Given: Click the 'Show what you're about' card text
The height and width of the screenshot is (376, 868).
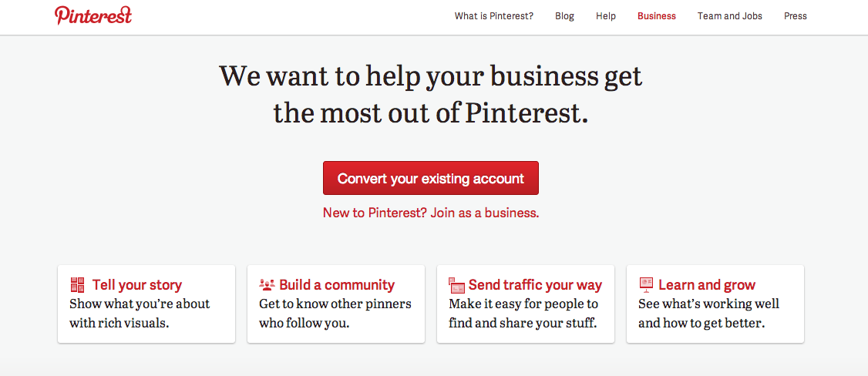Looking at the screenshot, I should [140, 313].
